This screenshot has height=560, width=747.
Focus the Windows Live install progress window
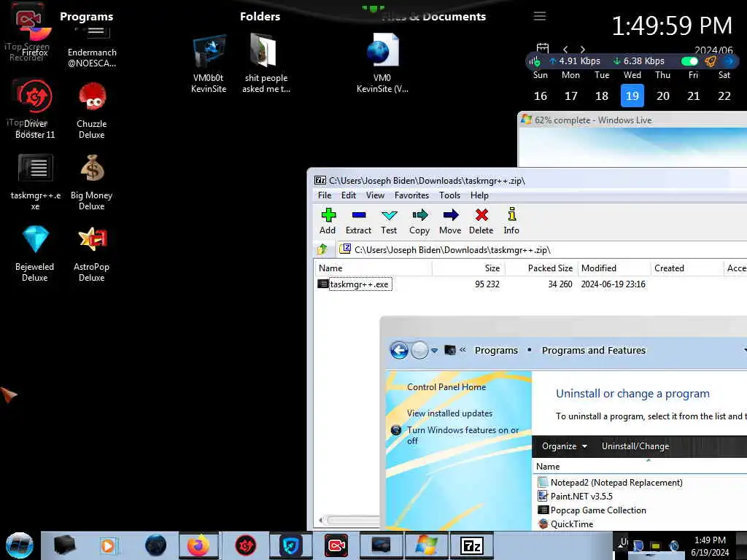tap(632, 120)
